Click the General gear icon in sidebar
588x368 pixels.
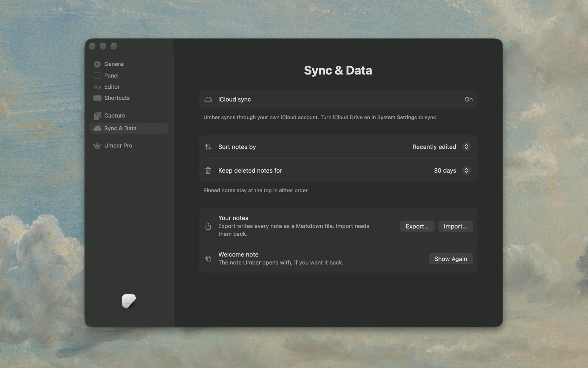[97, 64]
